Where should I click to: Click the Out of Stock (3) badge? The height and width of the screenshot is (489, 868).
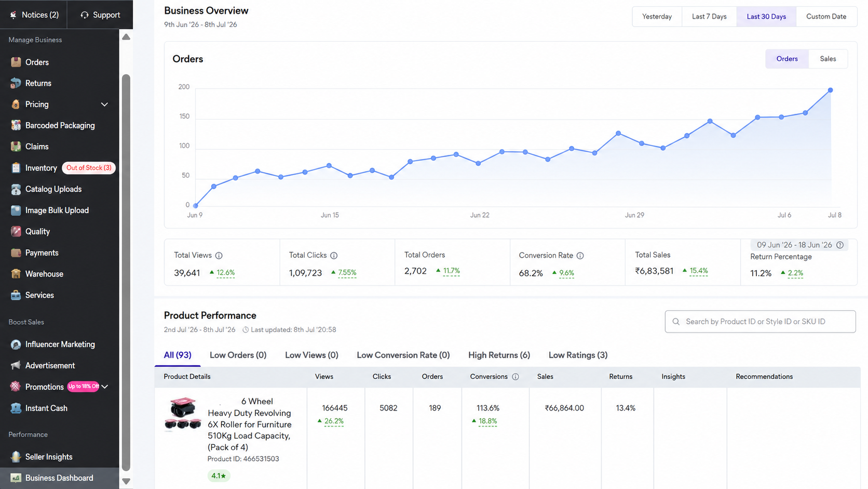89,168
